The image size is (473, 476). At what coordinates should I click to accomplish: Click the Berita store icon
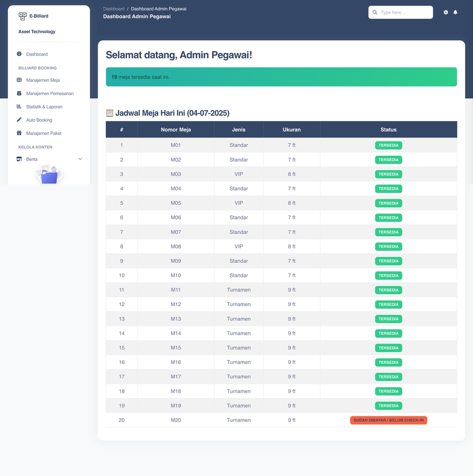click(x=19, y=159)
